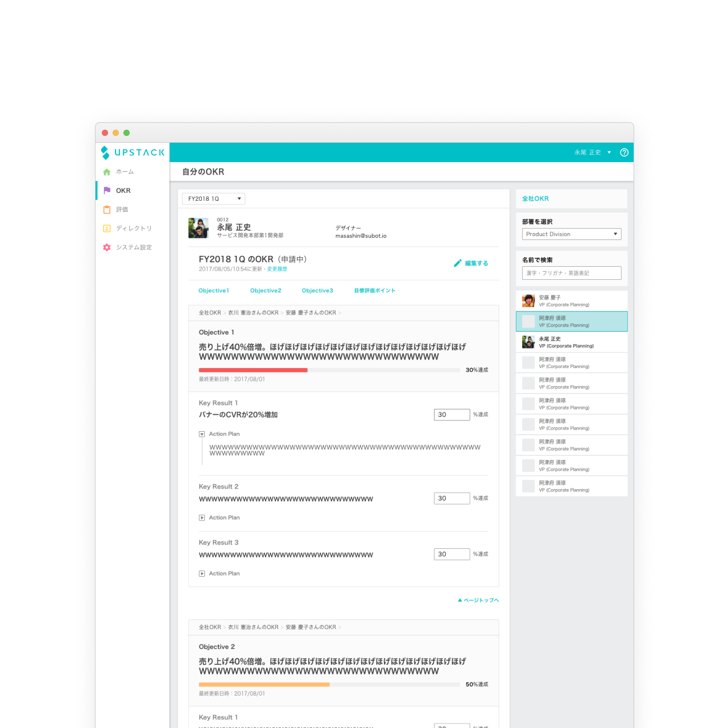The height and width of the screenshot is (728, 728).
Task: Collapse the Action Plan under Key Result 1
Action: pos(202,434)
